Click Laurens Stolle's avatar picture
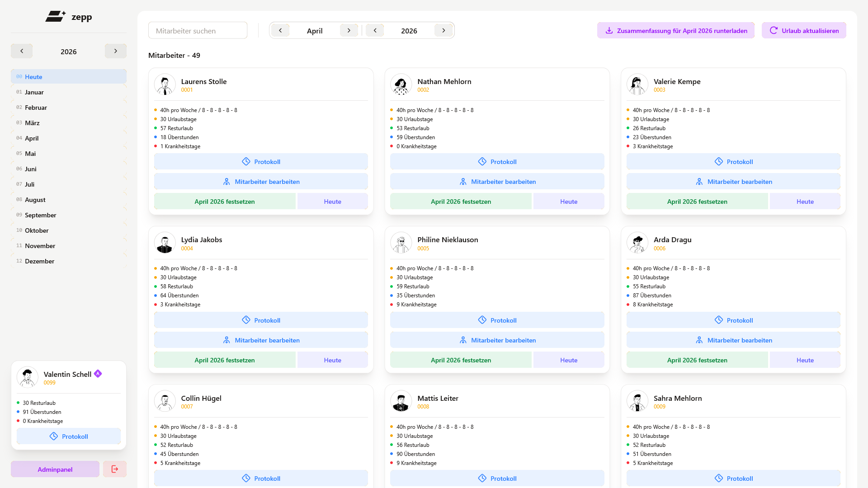The width and height of the screenshot is (868, 488). (x=165, y=84)
